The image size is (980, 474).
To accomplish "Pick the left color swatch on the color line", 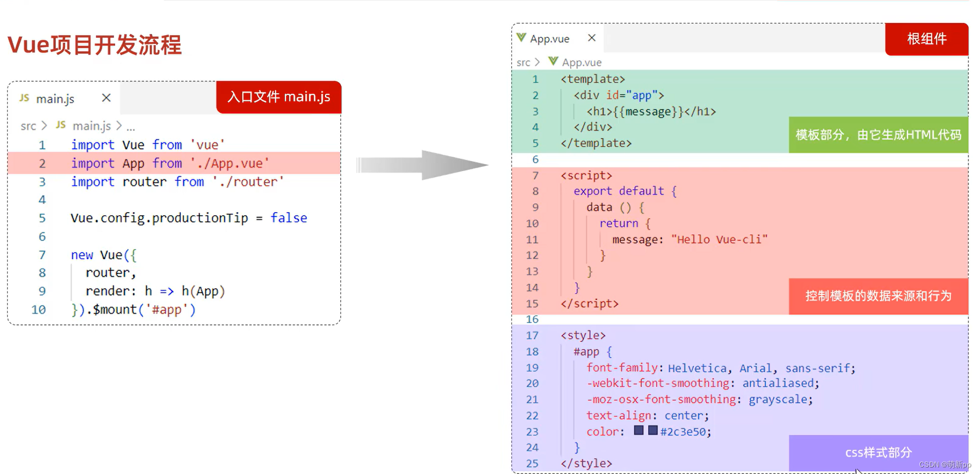I will pos(639,430).
